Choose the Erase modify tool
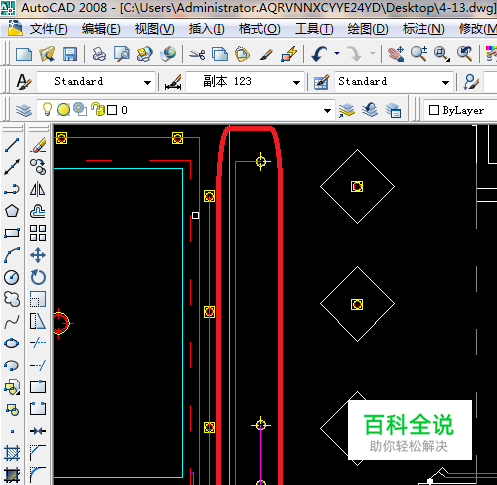 tap(38, 145)
